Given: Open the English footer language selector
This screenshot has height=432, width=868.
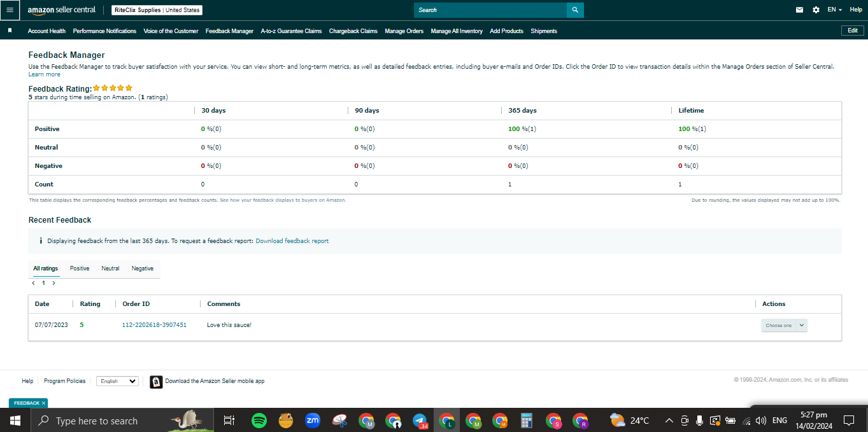Looking at the screenshot, I should (117, 381).
